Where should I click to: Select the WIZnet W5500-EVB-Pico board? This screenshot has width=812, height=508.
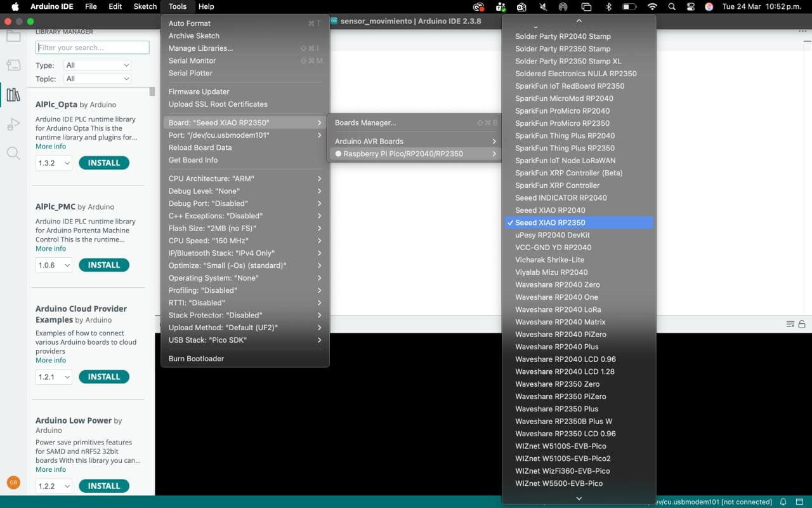point(579,483)
